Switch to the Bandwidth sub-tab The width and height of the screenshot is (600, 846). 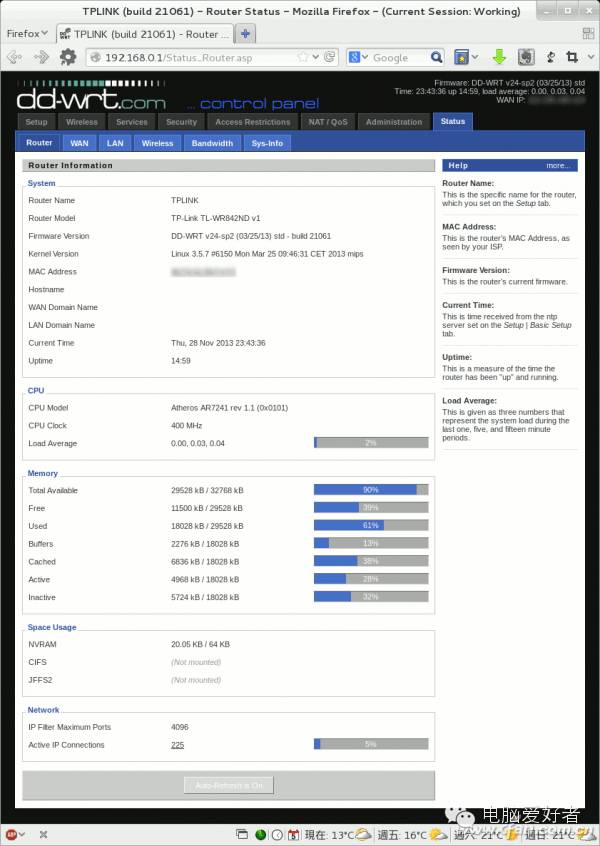pyautogui.click(x=212, y=143)
